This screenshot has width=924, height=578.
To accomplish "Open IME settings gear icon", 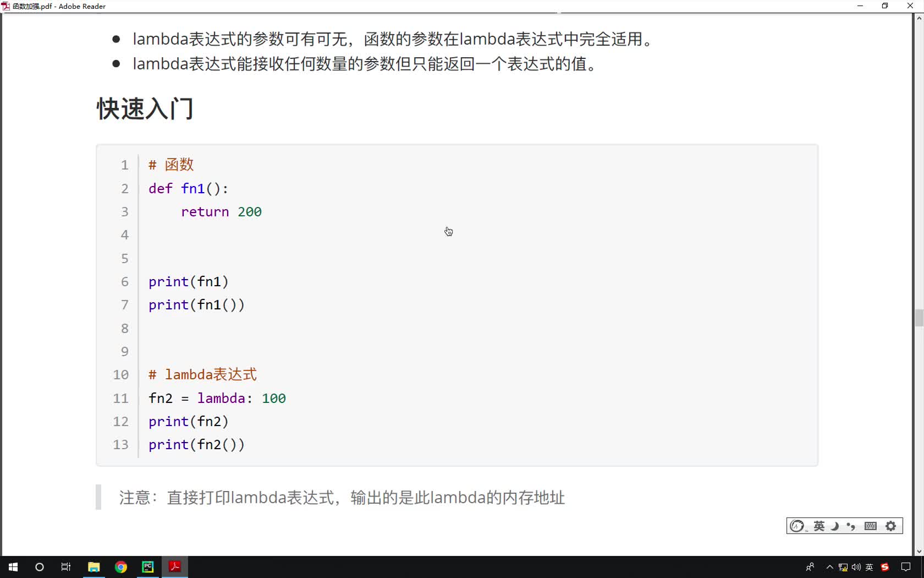I will click(x=891, y=526).
